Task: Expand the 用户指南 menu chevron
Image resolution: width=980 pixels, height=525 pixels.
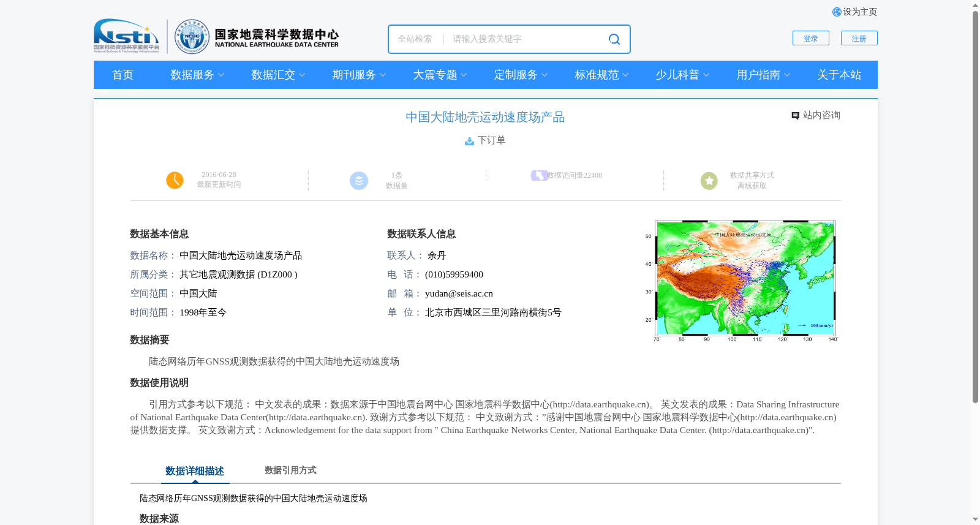Action: [787, 75]
